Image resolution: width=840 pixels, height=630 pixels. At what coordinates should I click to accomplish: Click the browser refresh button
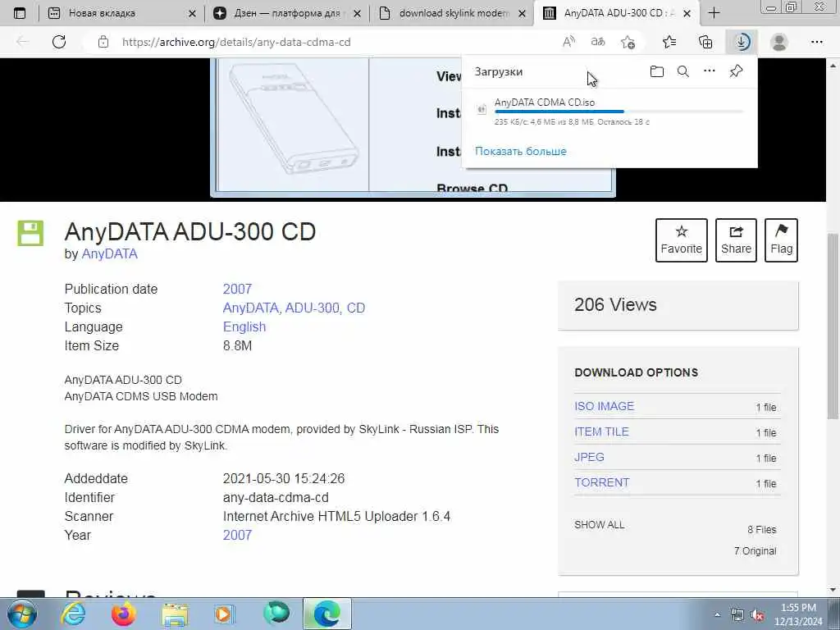point(59,42)
